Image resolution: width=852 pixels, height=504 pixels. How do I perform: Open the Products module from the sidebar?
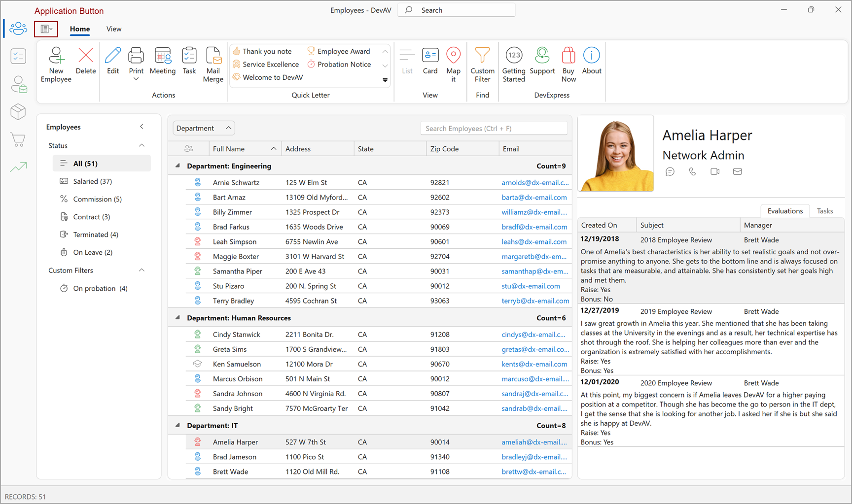(18, 112)
